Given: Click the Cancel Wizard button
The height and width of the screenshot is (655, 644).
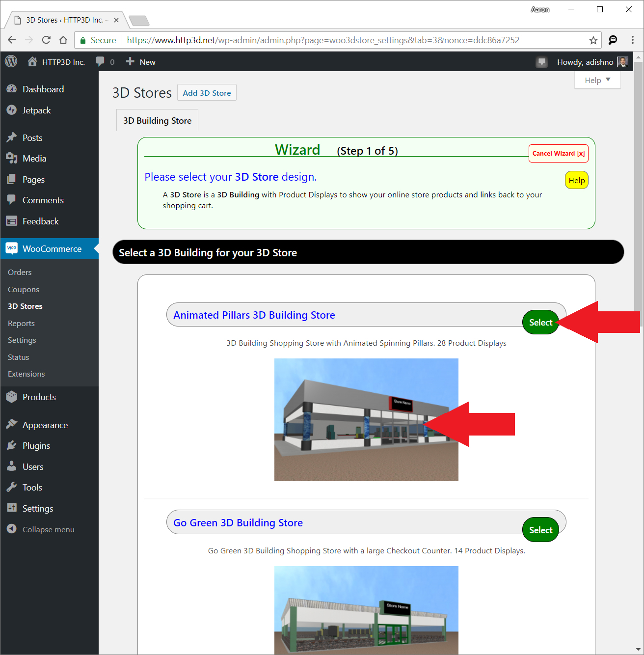Looking at the screenshot, I should 558,153.
